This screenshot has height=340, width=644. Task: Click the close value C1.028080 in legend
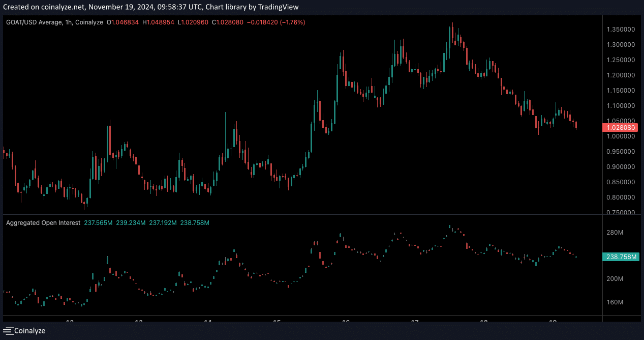coord(228,22)
